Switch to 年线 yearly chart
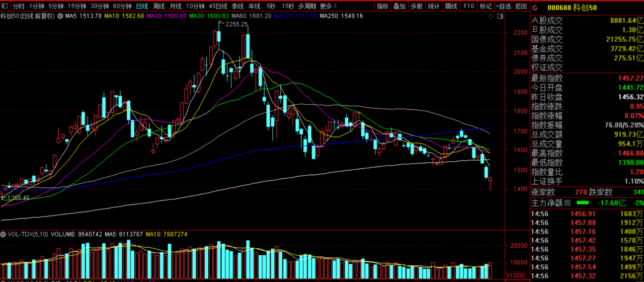This screenshot has height=282, width=644. click(x=254, y=7)
